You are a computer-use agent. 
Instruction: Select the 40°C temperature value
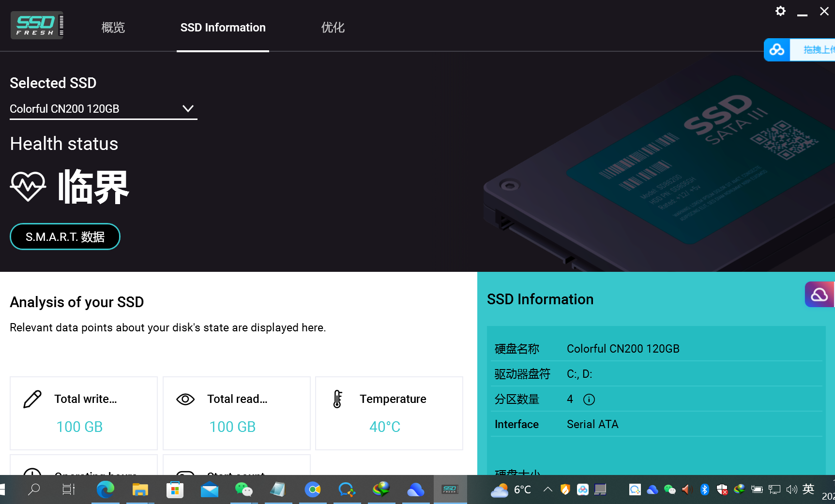(x=385, y=427)
